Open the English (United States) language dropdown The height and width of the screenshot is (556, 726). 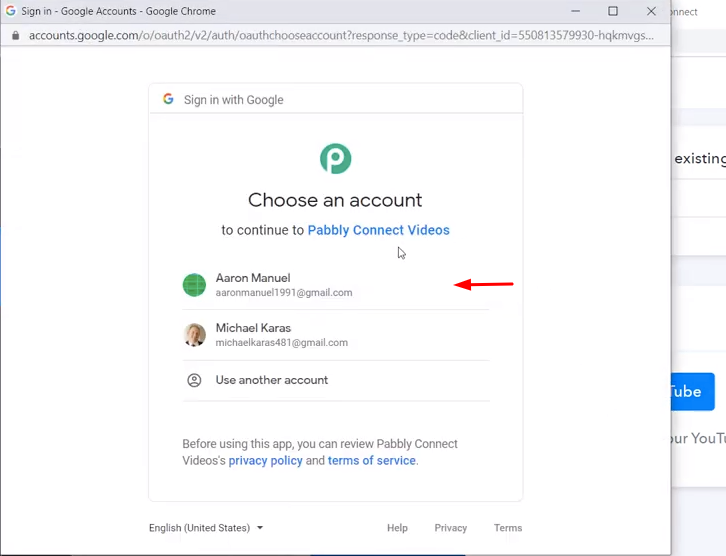[206, 528]
